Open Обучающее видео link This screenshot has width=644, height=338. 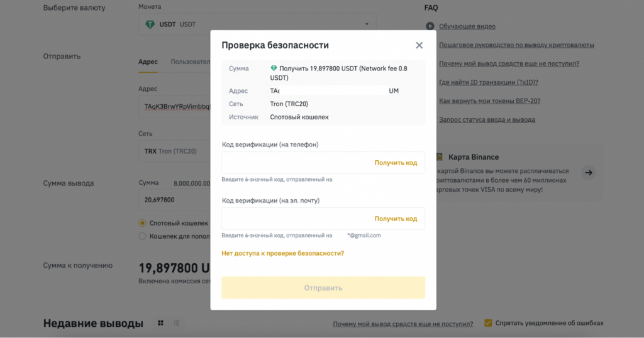(x=467, y=26)
